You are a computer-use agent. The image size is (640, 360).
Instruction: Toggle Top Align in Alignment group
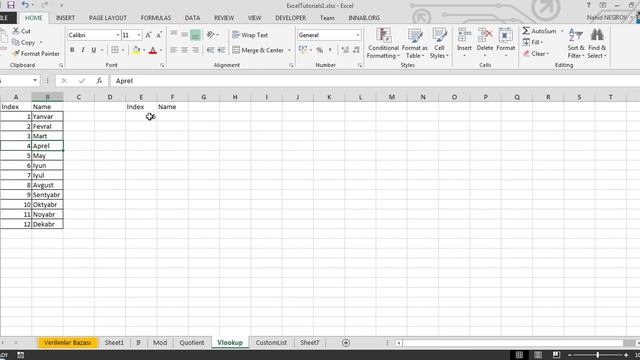(x=173, y=35)
